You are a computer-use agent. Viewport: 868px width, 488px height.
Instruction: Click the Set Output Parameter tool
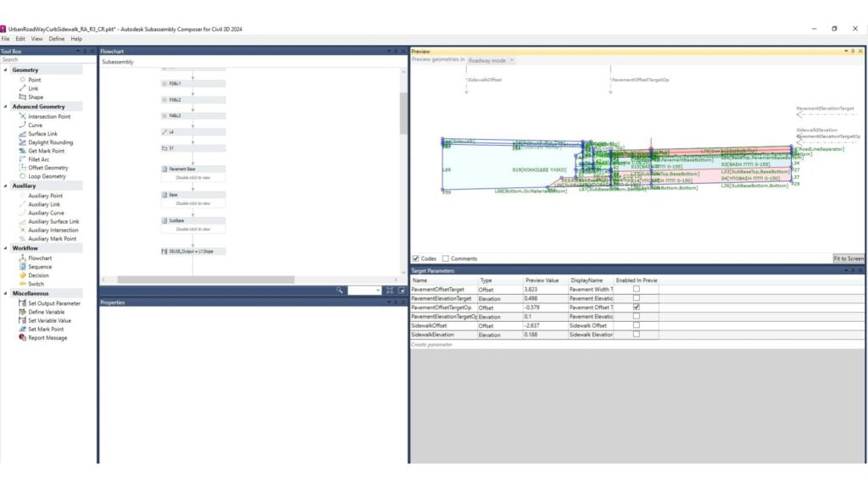click(54, 303)
